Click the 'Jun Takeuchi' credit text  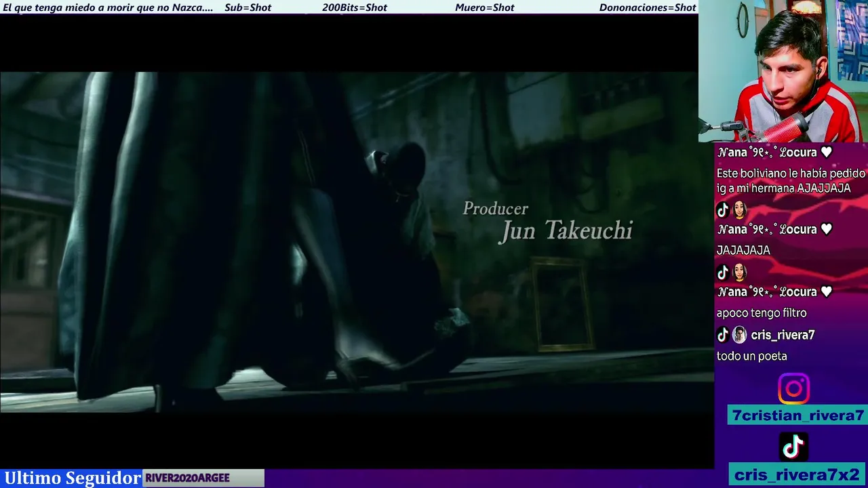(566, 231)
